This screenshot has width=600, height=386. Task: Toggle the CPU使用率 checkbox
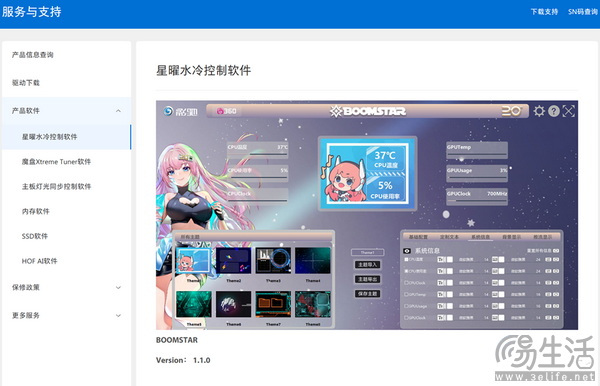[x=406, y=271]
